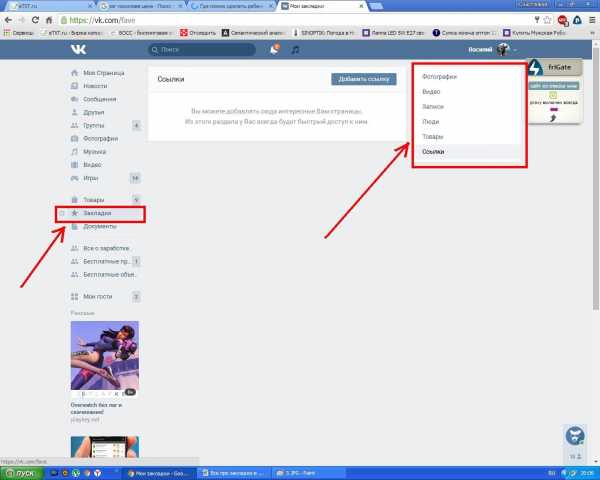Select Товары in the bookmarks right menu
Screen dimensions: 600x480
(433, 136)
